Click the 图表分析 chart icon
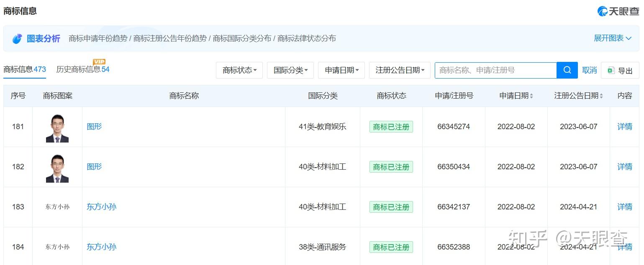This screenshot has width=644, height=265. pos(17,39)
